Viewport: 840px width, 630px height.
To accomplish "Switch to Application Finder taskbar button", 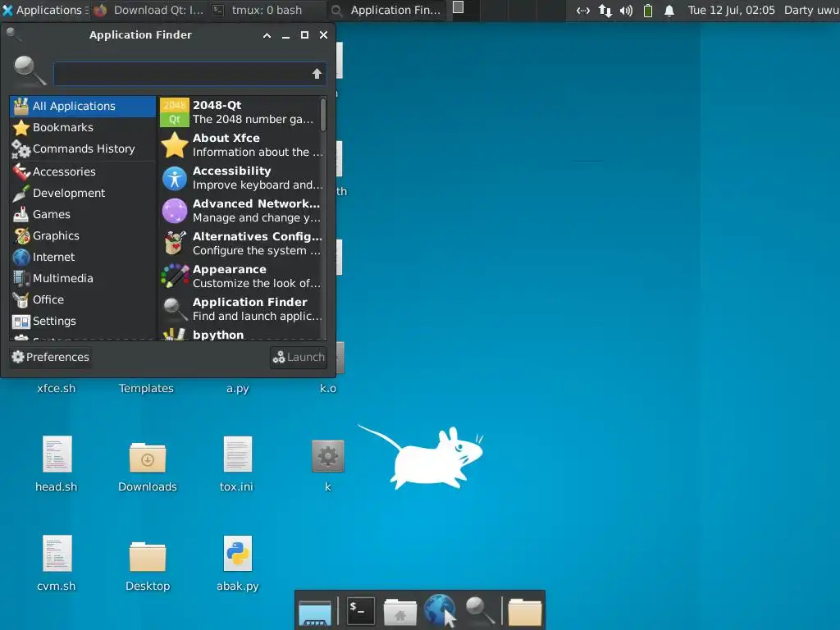I will pyautogui.click(x=386, y=10).
